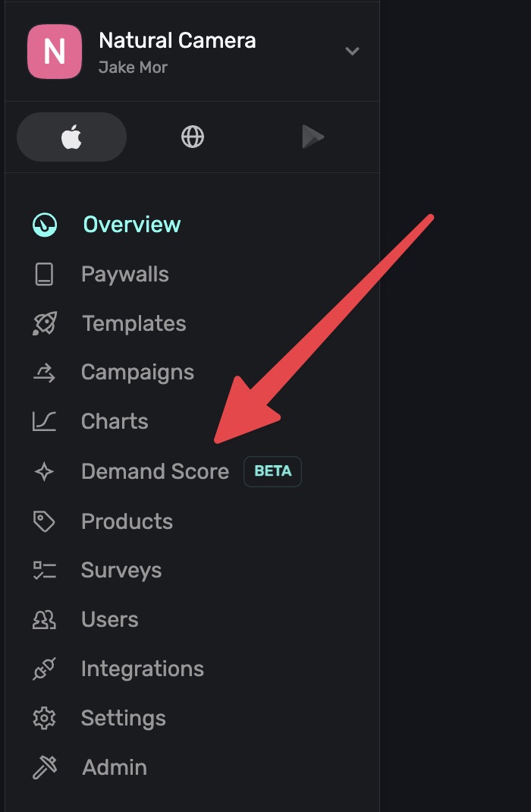Switch to the web globe platform

click(x=193, y=137)
